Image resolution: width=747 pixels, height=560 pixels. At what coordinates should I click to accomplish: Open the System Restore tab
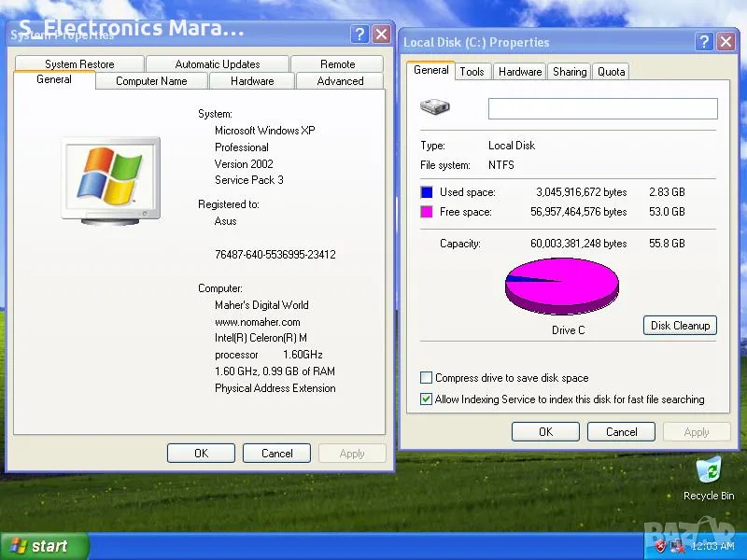point(79,64)
